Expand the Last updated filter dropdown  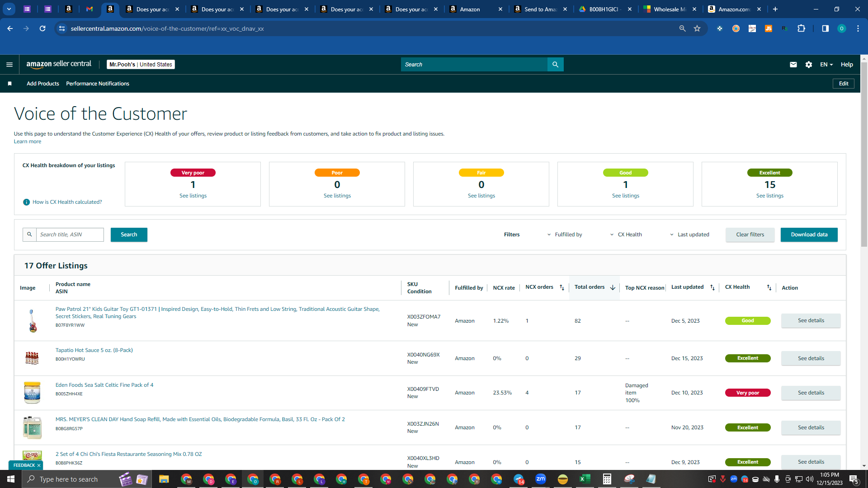coord(689,235)
